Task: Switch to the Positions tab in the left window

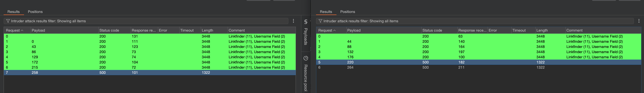Action: pos(35,12)
